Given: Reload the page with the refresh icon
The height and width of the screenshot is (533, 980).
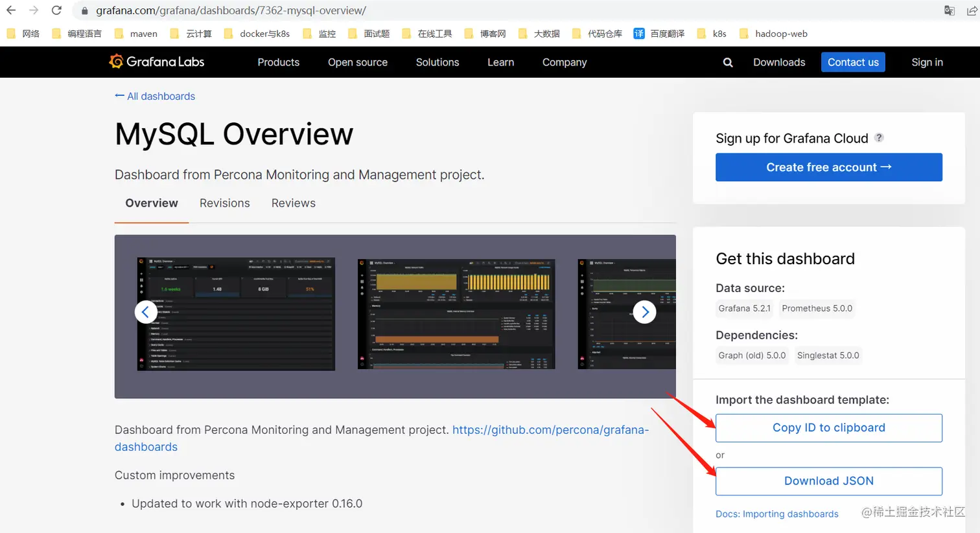Looking at the screenshot, I should coord(56,10).
